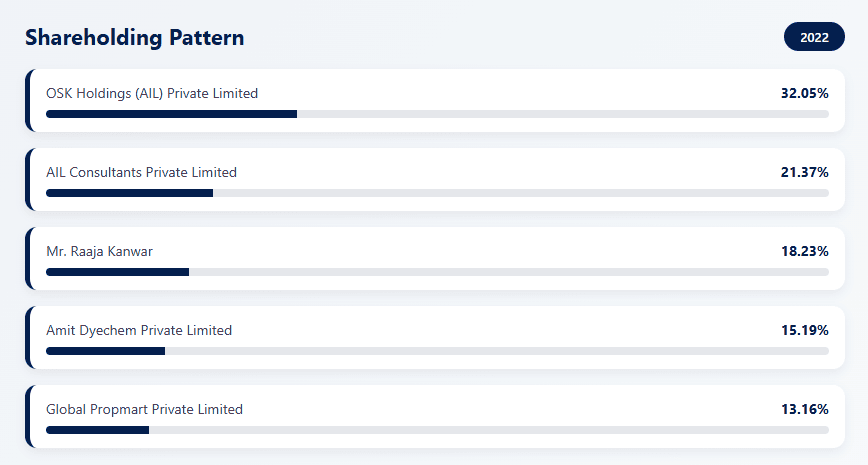The image size is (868, 465).
Task: Click the 13.16% share value
Action: [x=804, y=409]
